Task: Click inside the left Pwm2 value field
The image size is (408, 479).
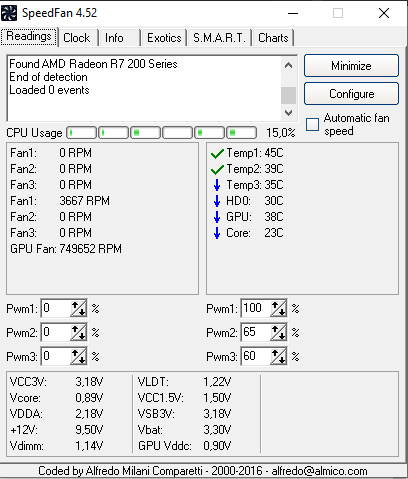Action: (x=56, y=333)
